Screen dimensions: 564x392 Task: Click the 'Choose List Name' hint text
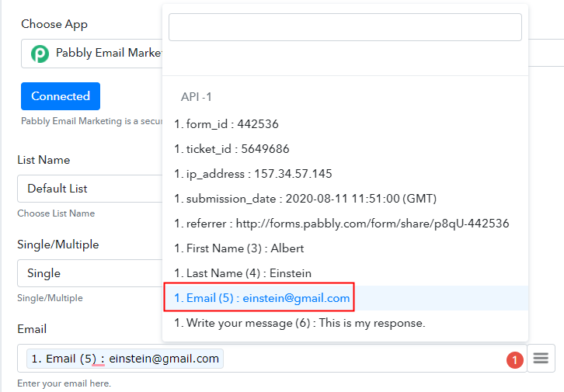click(56, 213)
